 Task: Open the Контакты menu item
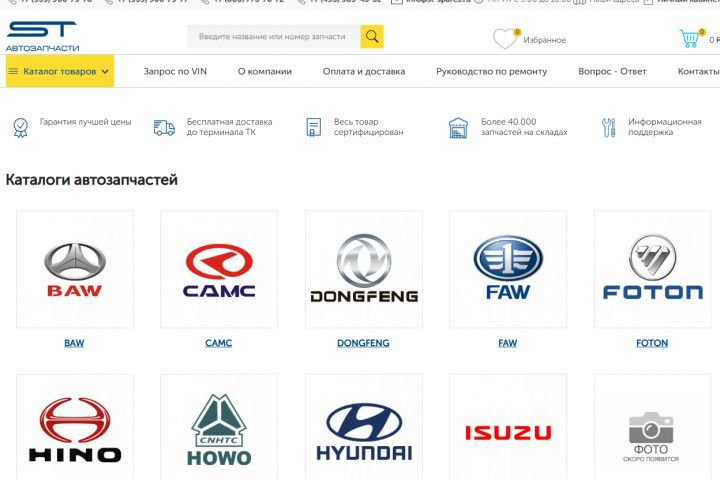(x=698, y=71)
